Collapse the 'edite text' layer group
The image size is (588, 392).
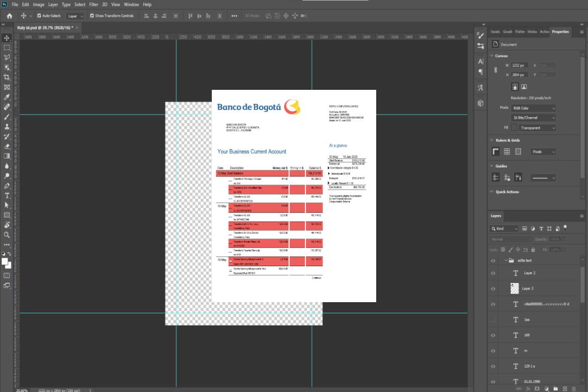tap(506, 260)
